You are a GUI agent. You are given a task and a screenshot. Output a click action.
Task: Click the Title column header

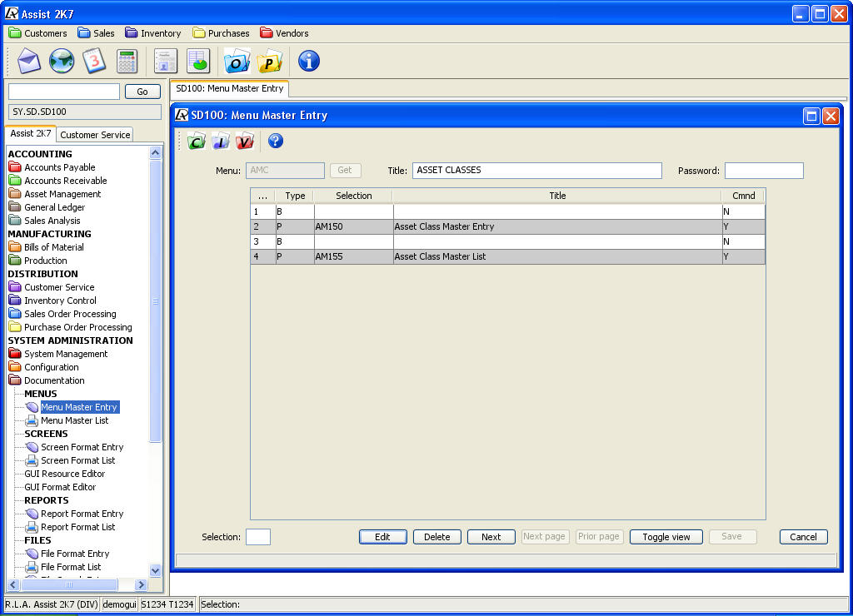pyautogui.click(x=557, y=196)
